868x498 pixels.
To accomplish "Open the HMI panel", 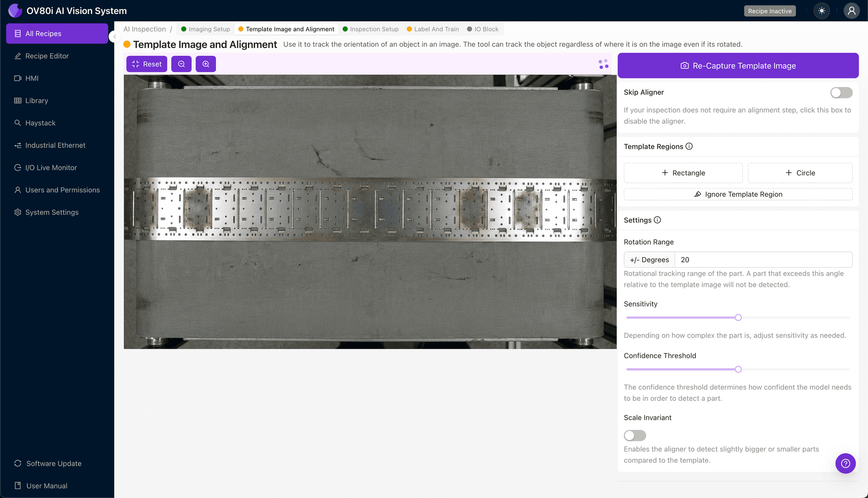I will pos(32,78).
